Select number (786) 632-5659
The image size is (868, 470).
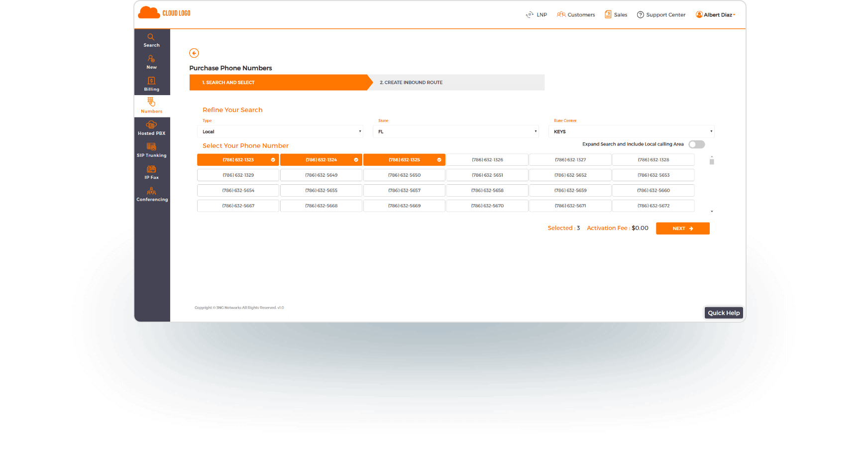tap(570, 191)
